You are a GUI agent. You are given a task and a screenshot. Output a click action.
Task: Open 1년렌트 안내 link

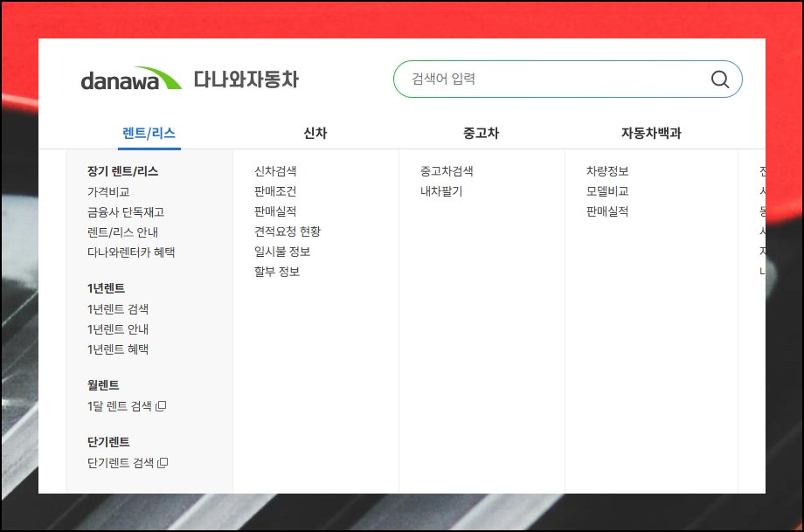(118, 329)
